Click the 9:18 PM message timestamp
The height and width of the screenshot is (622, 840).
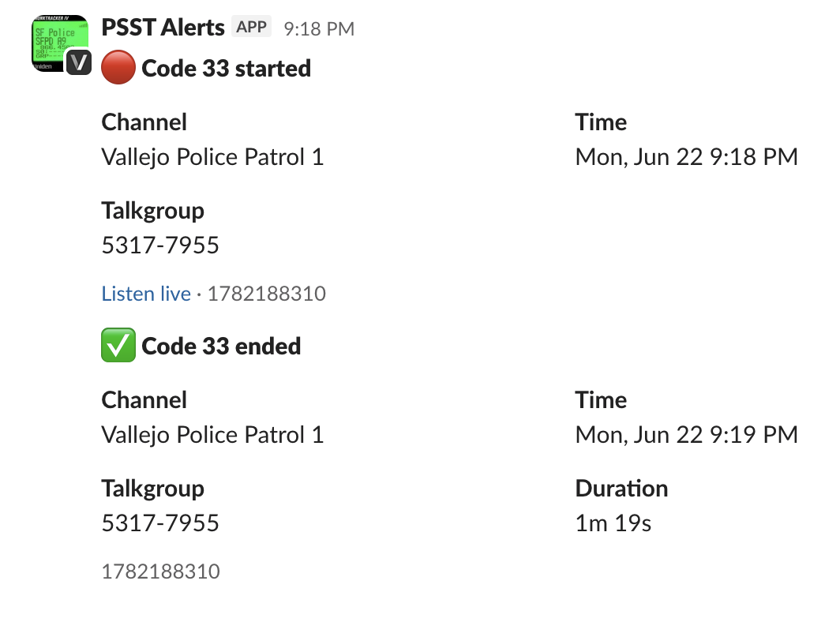pos(319,28)
